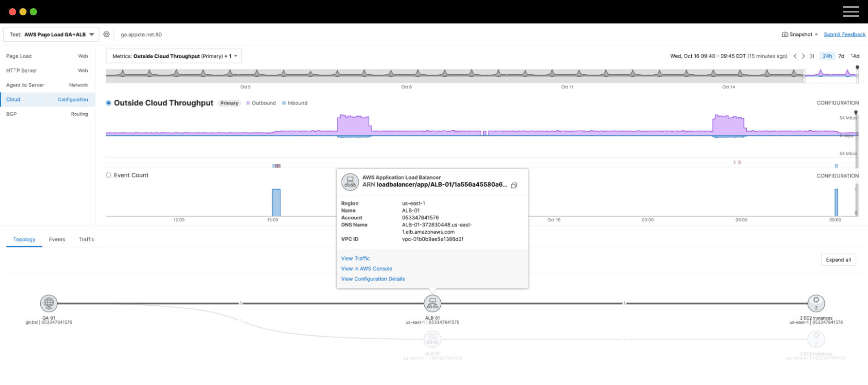Click the Primary badge label
This screenshot has width=868, height=385.
(x=230, y=103)
